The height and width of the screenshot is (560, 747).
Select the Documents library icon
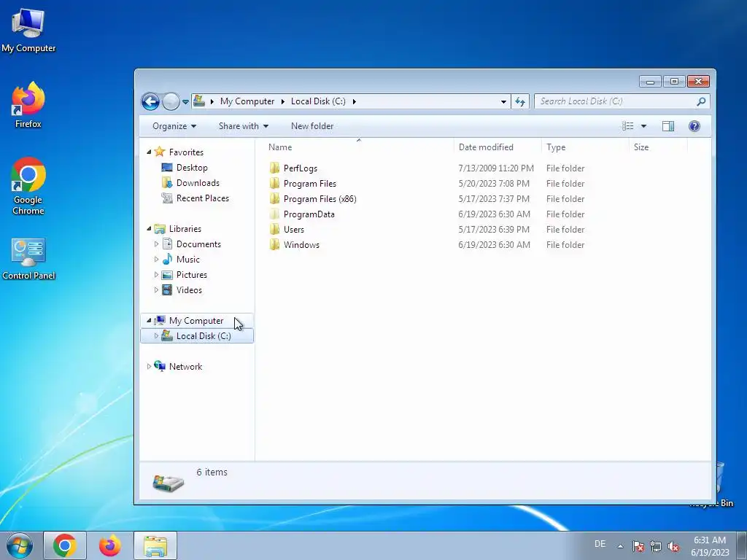point(167,244)
